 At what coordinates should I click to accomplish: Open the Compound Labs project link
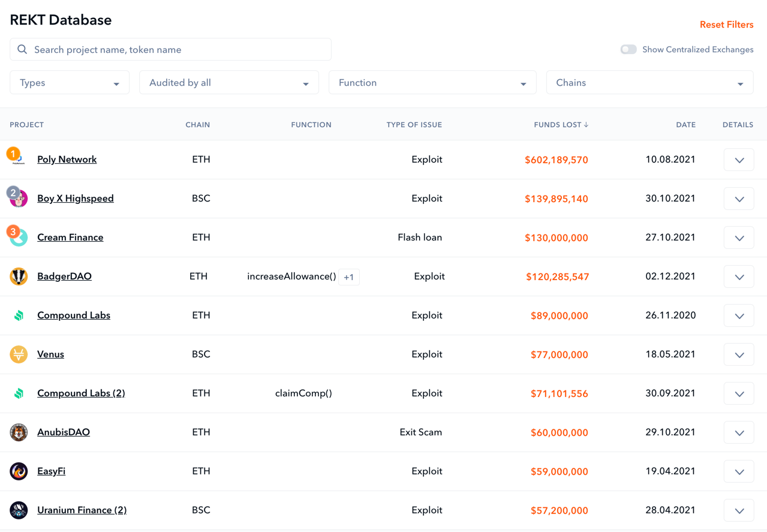tap(74, 315)
